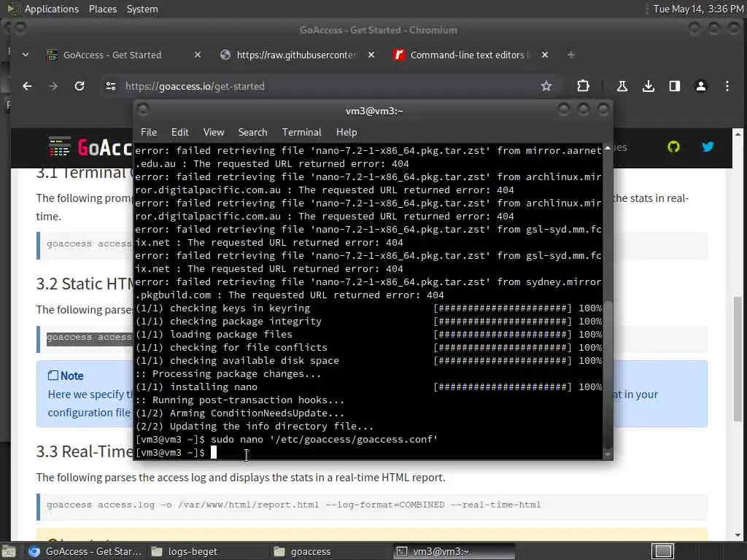Click the GoAccess logo icon
Image resolution: width=747 pixels, height=560 pixels.
point(60,146)
